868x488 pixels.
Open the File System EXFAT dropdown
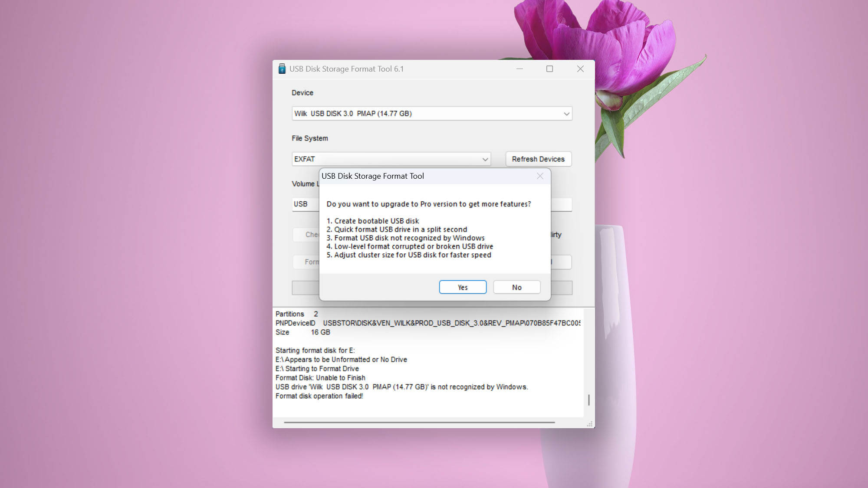[391, 159]
